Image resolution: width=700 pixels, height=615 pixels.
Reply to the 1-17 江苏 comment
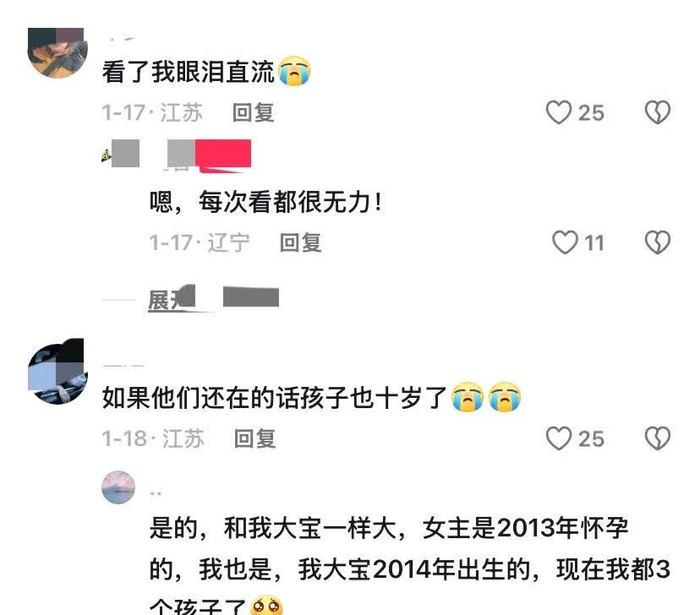pos(253,112)
